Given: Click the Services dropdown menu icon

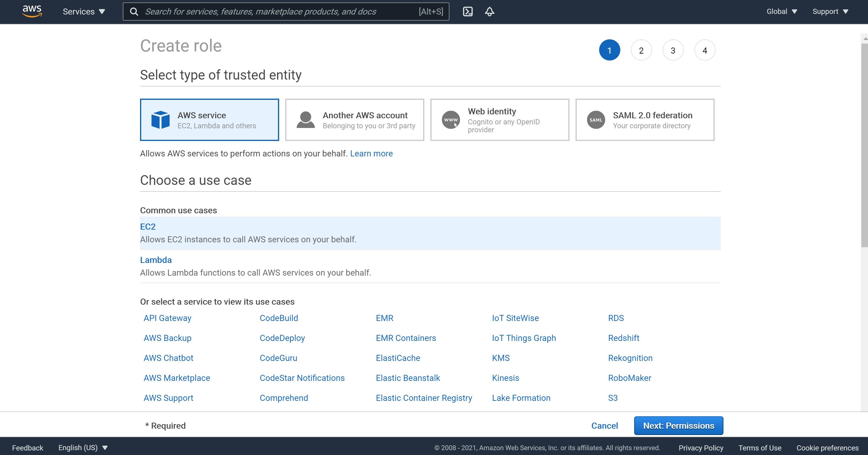Looking at the screenshot, I should tap(100, 11).
